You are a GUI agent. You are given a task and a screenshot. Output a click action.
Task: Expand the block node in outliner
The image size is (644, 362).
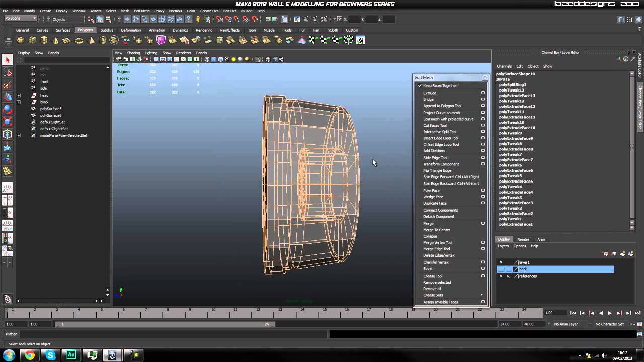click(x=19, y=102)
